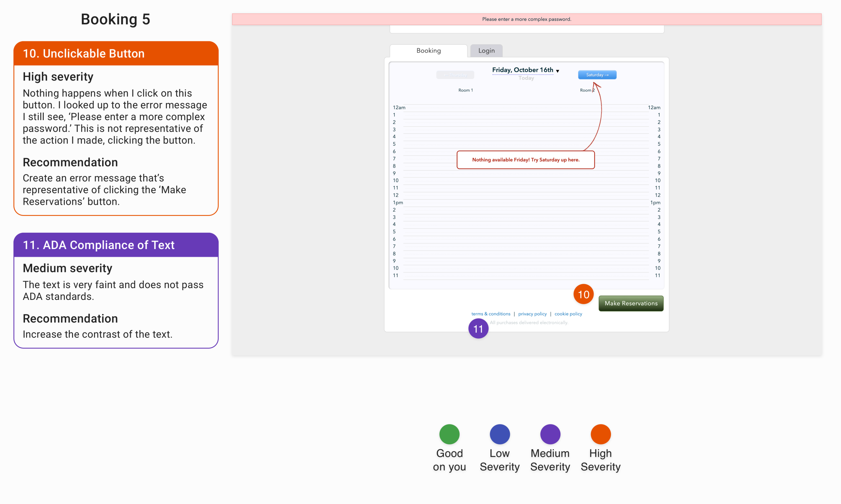
Task: Click the Room 1 column header
Action: [466, 90]
